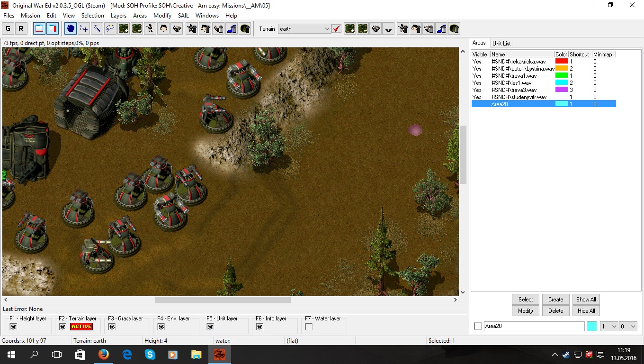Toggle F1 Height layer visibility eye

[x=13, y=327]
